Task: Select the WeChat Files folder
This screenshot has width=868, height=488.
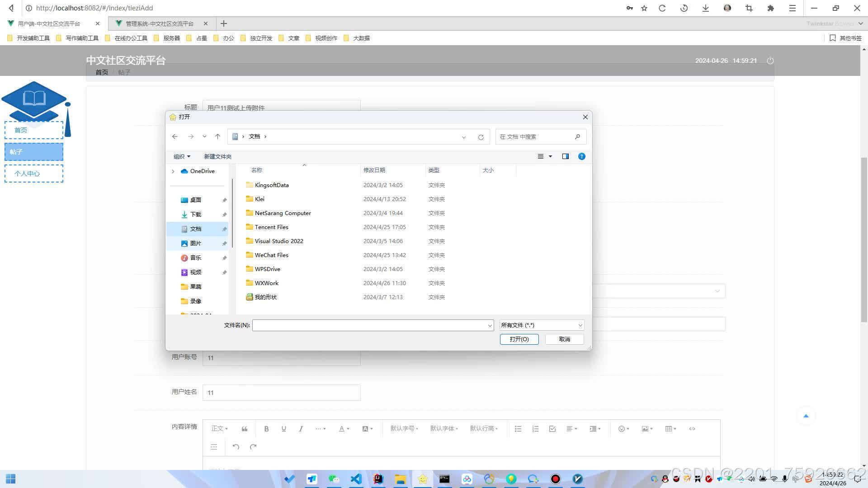Action: (271, 255)
